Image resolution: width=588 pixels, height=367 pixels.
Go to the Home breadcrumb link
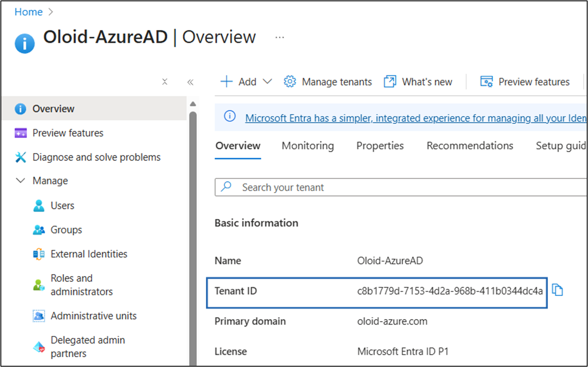(28, 12)
